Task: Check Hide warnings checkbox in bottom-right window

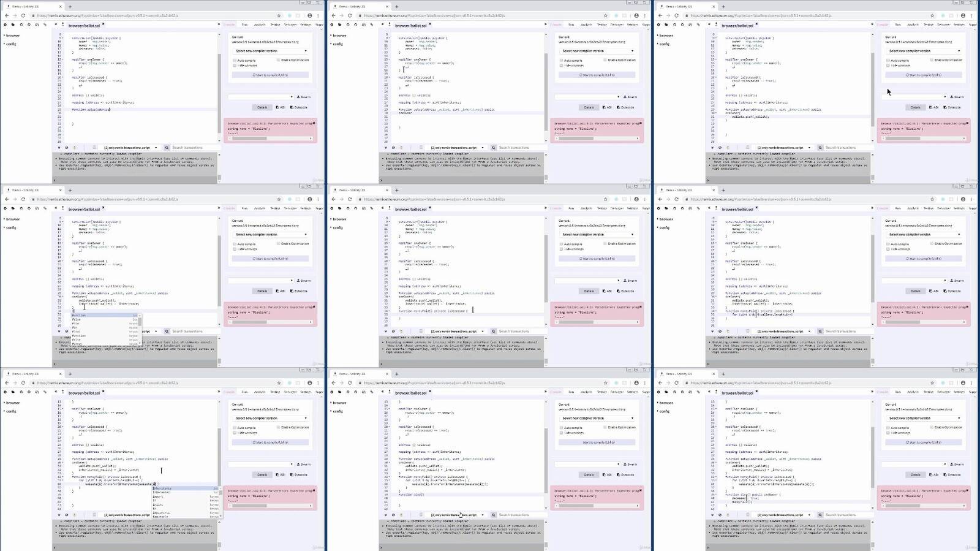Action: click(x=888, y=433)
